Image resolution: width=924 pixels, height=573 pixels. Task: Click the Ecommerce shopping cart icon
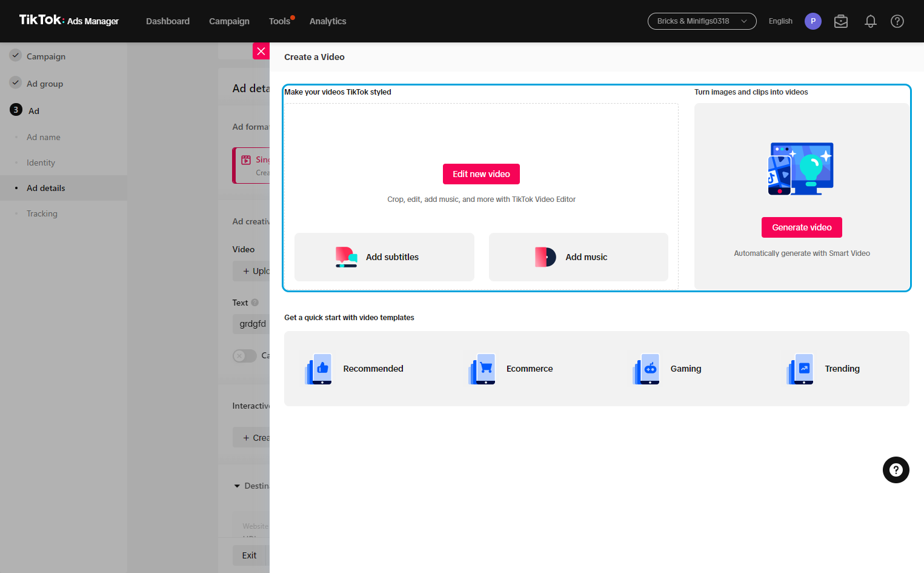[482, 369]
